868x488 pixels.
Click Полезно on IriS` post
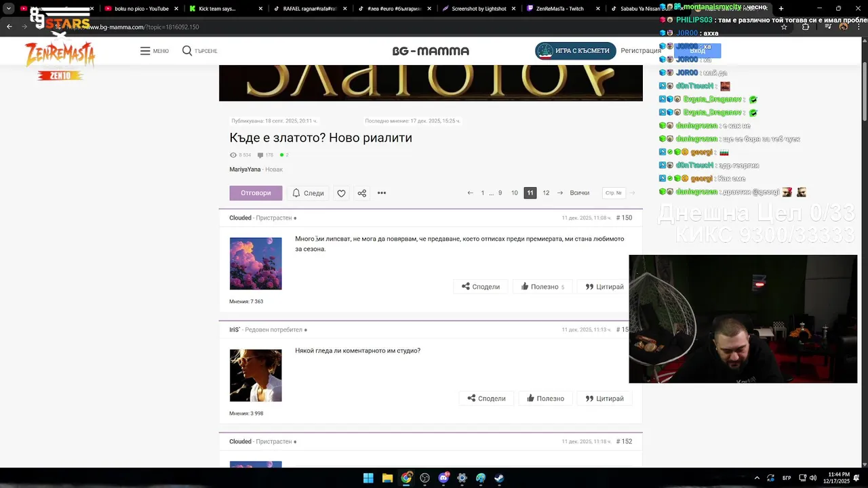coord(545,399)
